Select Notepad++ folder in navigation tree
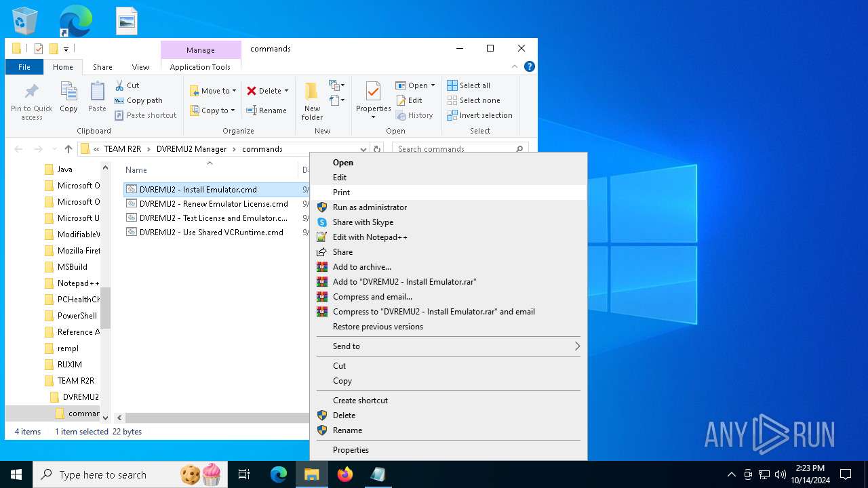Image resolution: width=868 pixels, height=488 pixels. point(72,283)
